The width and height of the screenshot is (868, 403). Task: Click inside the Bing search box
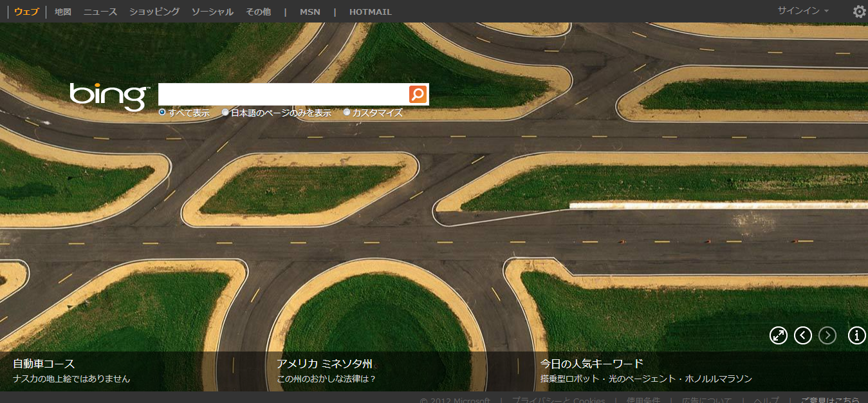(x=283, y=95)
